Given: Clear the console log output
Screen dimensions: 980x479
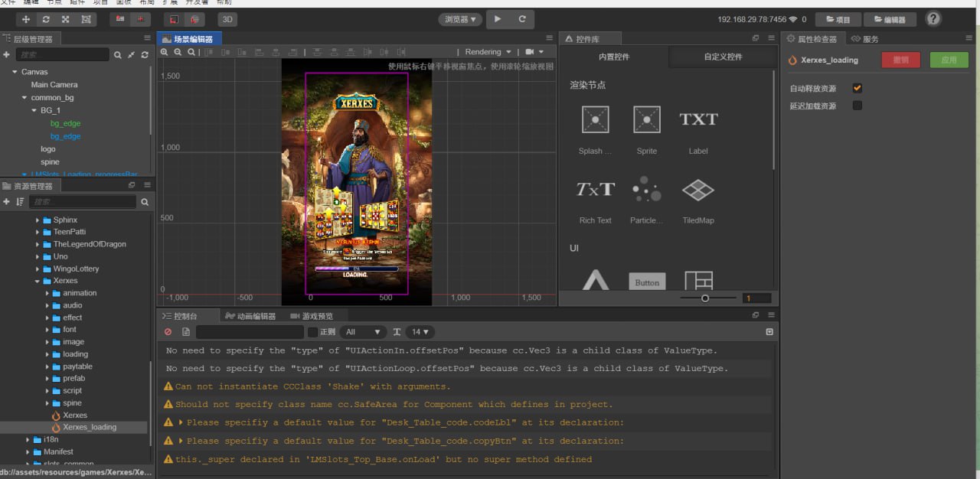Looking at the screenshot, I should 168,332.
